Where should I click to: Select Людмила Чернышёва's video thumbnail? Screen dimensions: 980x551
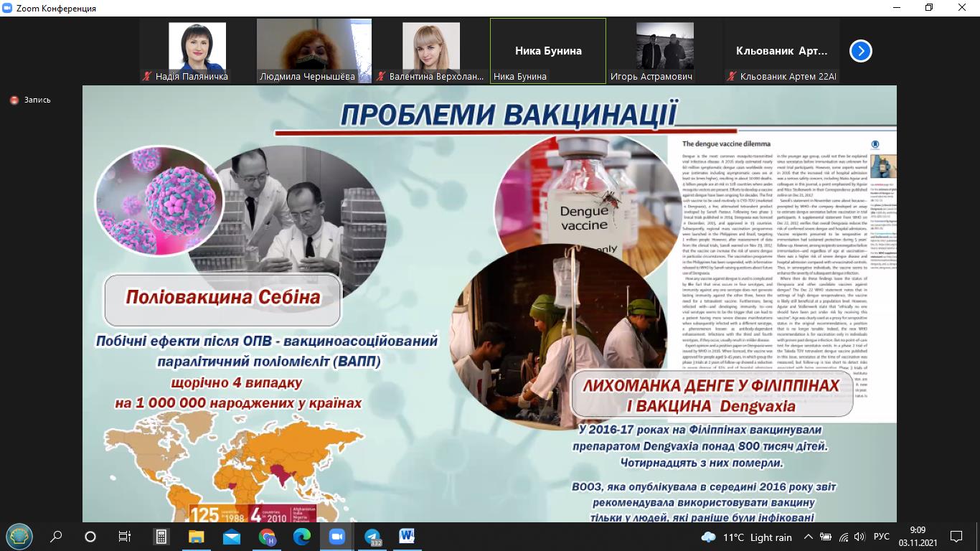tap(314, 51)
